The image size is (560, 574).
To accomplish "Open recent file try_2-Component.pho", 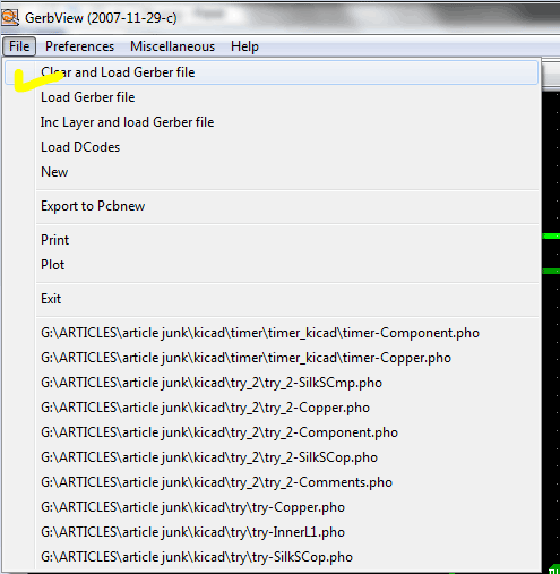I will click(x=272, y=432).
